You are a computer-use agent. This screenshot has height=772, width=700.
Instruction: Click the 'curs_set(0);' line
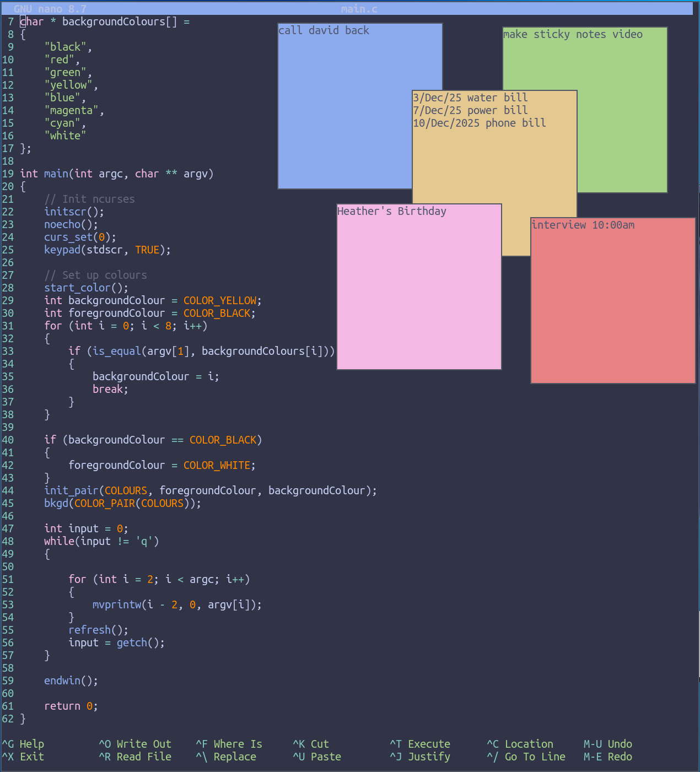coord(80,237)
